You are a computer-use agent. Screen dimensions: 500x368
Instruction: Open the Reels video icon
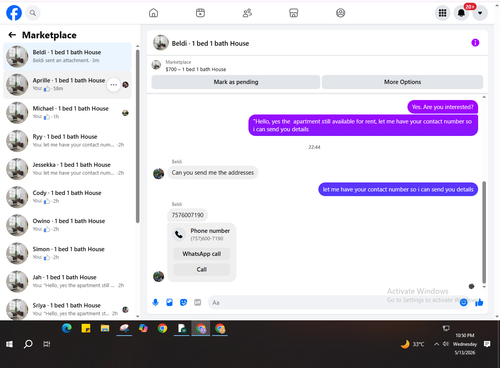(x=200, y=13)
